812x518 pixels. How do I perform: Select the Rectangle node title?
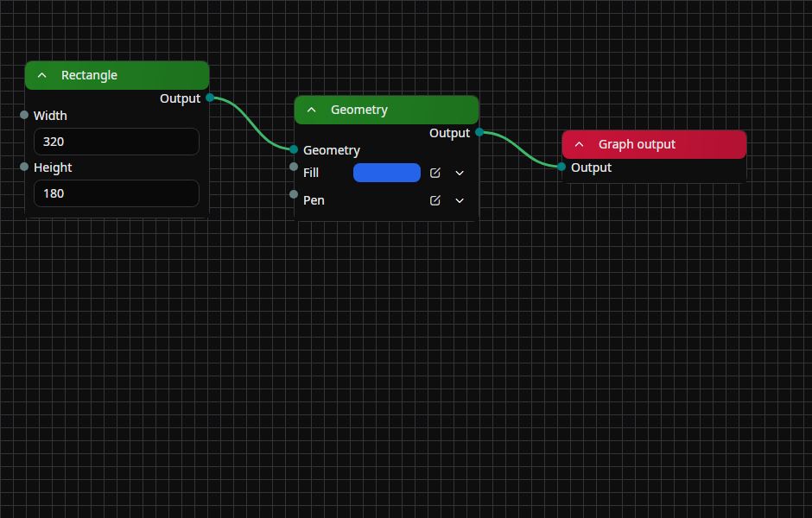point(89,76)
